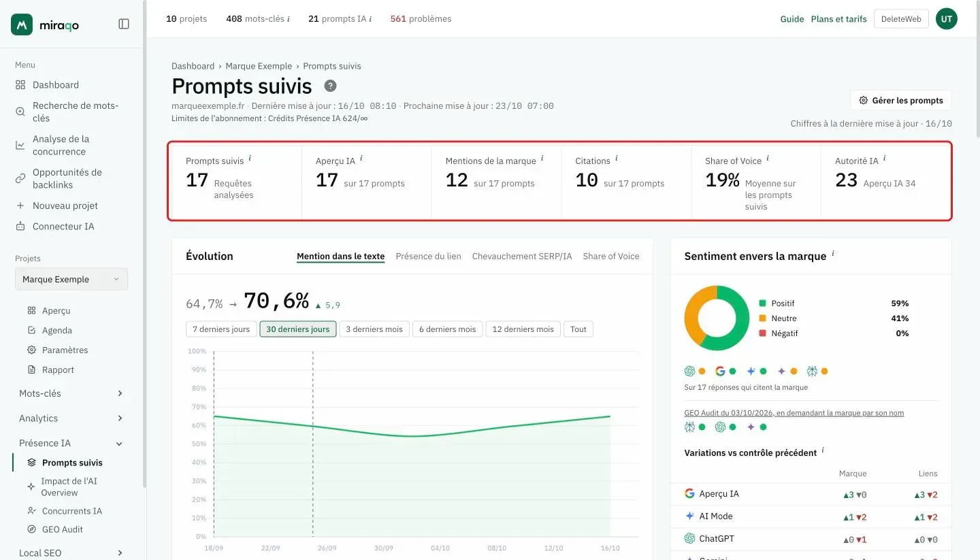Switch to Présence du lien tab

click(x=428, y=257)
